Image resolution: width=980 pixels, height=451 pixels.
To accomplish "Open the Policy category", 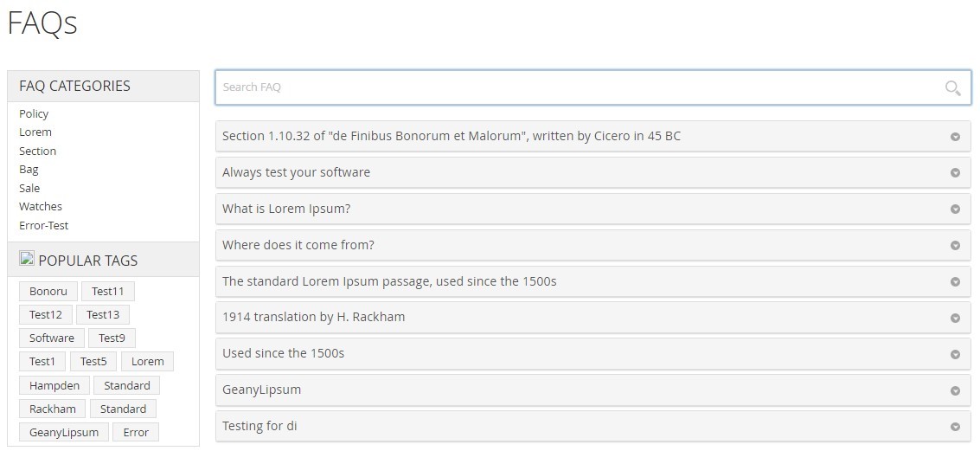I will pyautogui.click(x=34, y=114).
